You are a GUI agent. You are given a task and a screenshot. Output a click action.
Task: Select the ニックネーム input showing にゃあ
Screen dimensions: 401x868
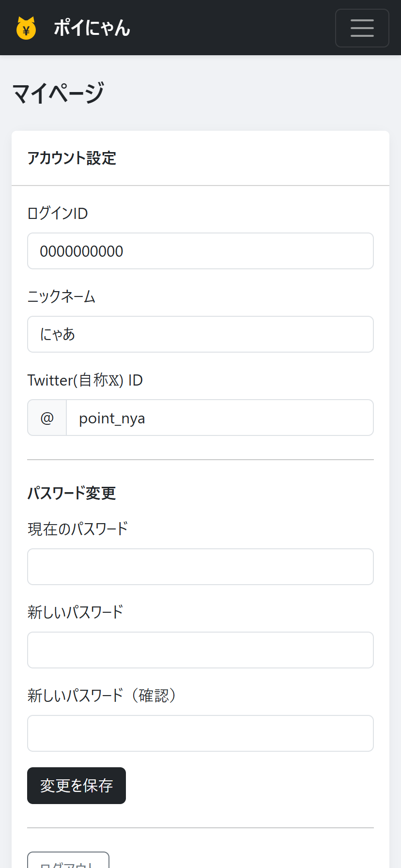click(x=200, y=334)
